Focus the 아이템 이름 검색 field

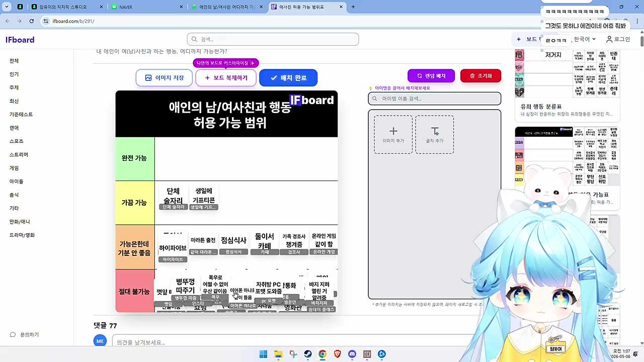click(435, 99)
